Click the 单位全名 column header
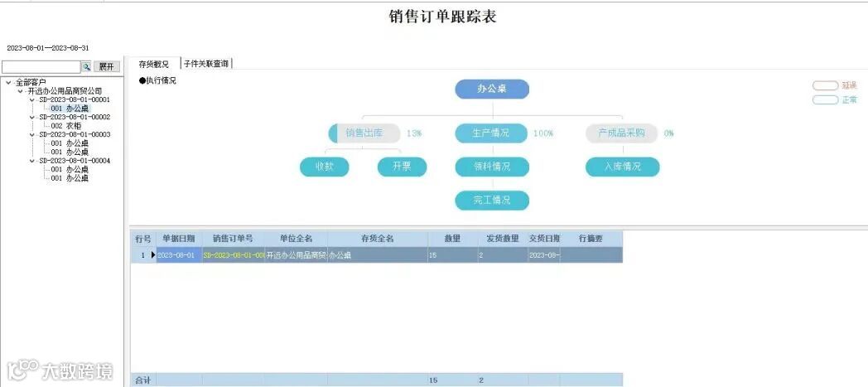The image size is (868, 387). pos(297,239)
